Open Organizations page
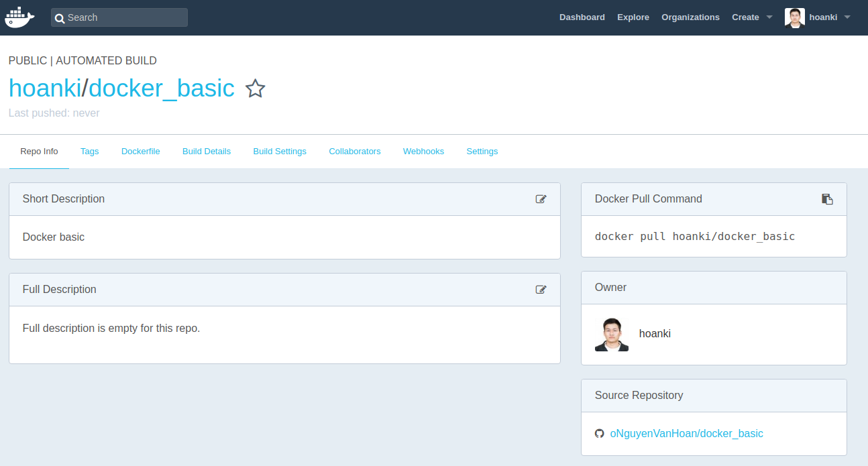The width and height of the screenshot is (868, 466). pyautogui.click(x=690, y=17)
